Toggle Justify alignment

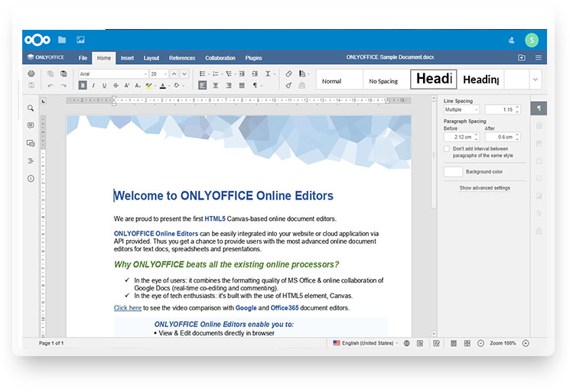[x=242, y=86]
